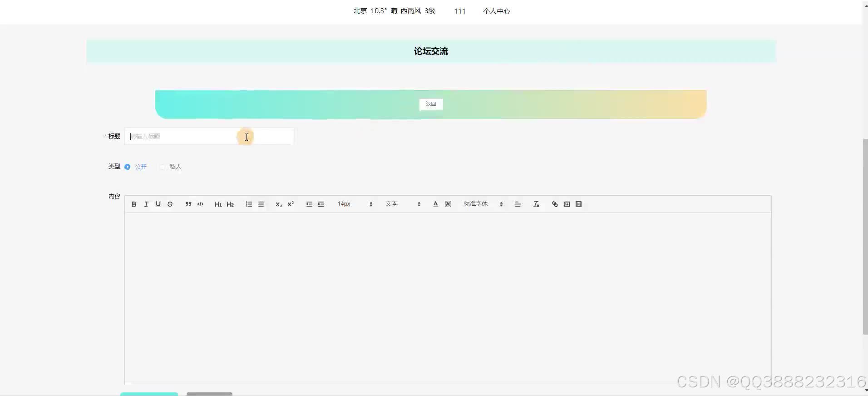The image size is (868, 396).
Task: Decrease the text indent
Action: pyautogui.click(x=309, y=204)
